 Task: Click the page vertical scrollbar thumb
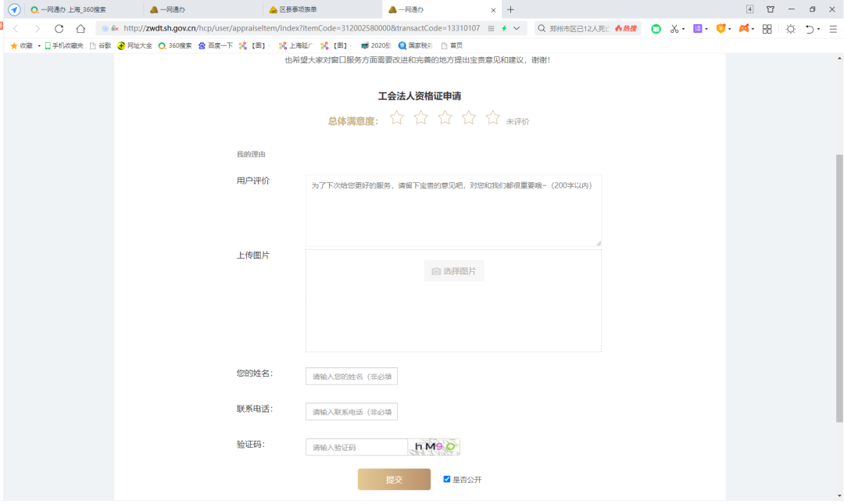(x=839, y=288)
